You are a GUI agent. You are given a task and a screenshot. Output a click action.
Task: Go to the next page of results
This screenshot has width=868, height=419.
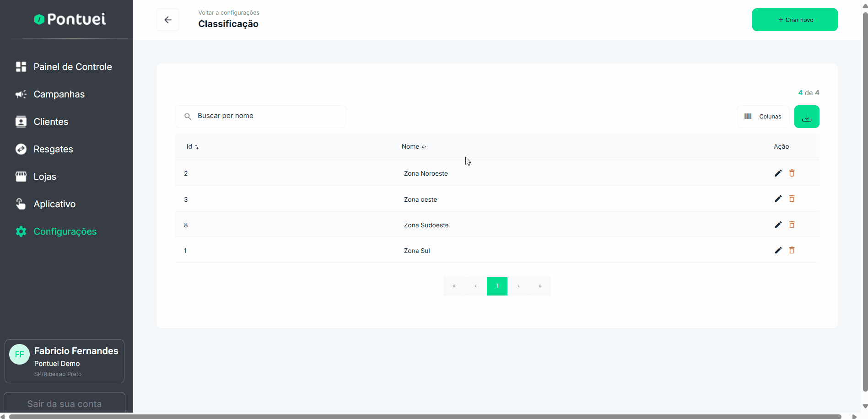[x=518, y=286]
